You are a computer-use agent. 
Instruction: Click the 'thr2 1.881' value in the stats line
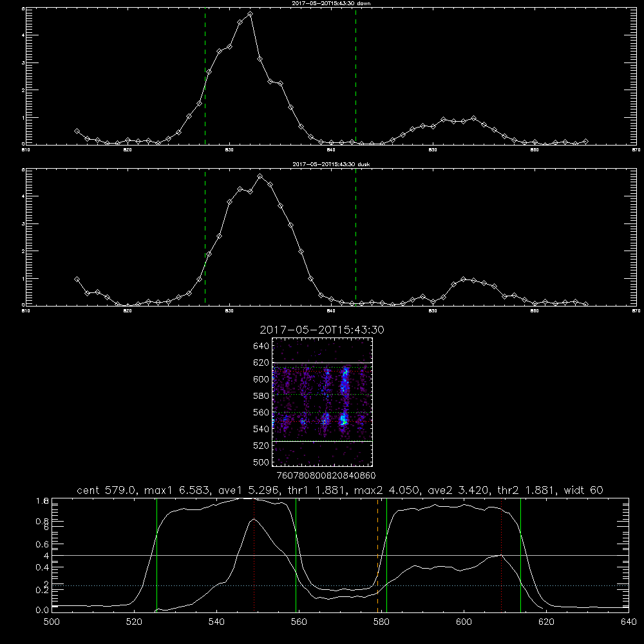[526, 490]
